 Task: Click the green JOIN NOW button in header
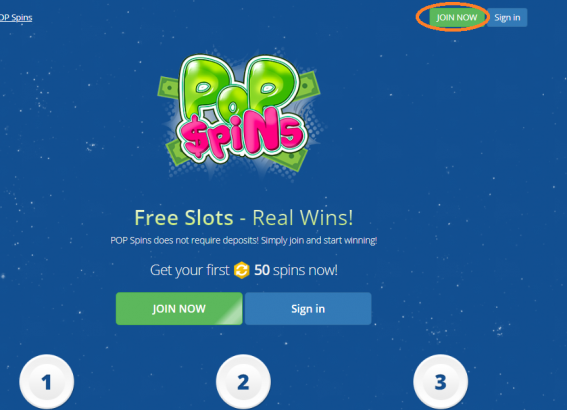pos(457,17)
